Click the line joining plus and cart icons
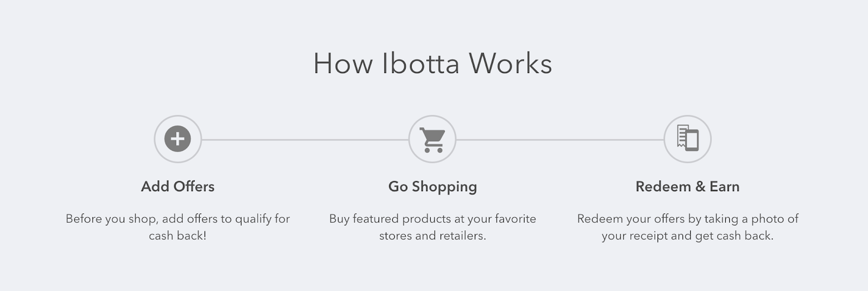868x291 pixels. click(305, 140)
